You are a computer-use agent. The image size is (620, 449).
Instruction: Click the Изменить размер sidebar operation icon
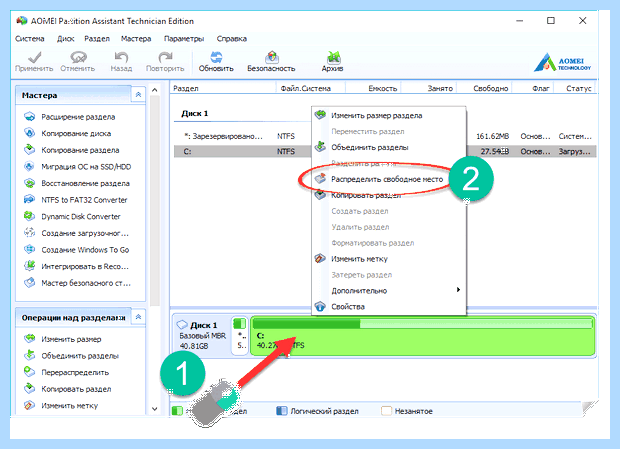pos(30,339)
